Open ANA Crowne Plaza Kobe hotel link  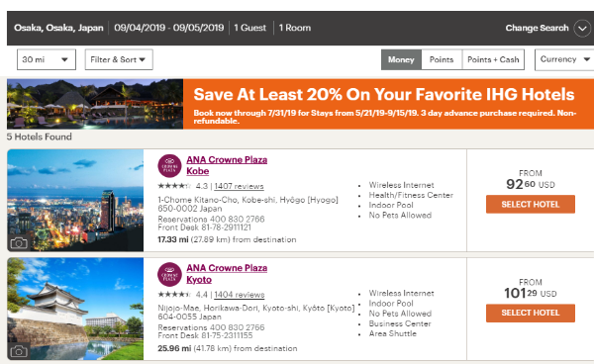[227, 165]
